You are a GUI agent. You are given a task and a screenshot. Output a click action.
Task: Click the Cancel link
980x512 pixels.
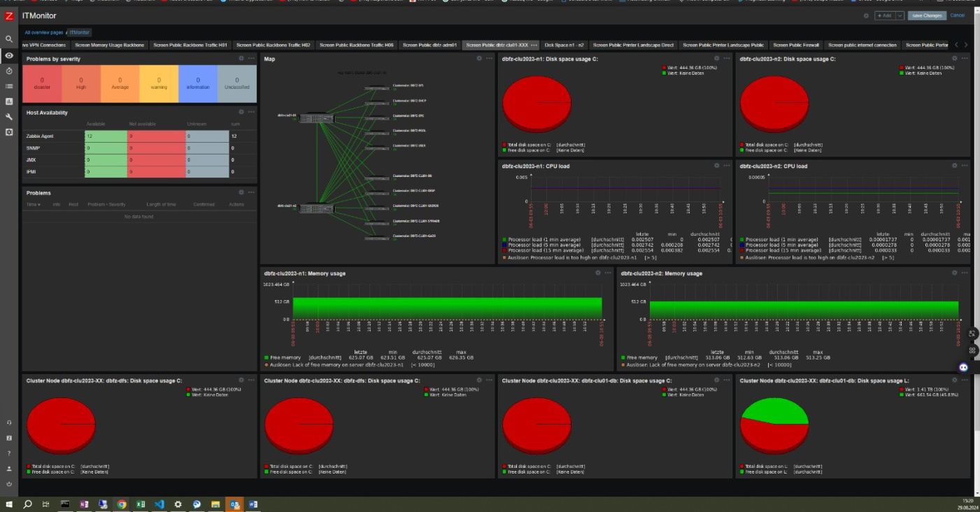coord(957,15)
